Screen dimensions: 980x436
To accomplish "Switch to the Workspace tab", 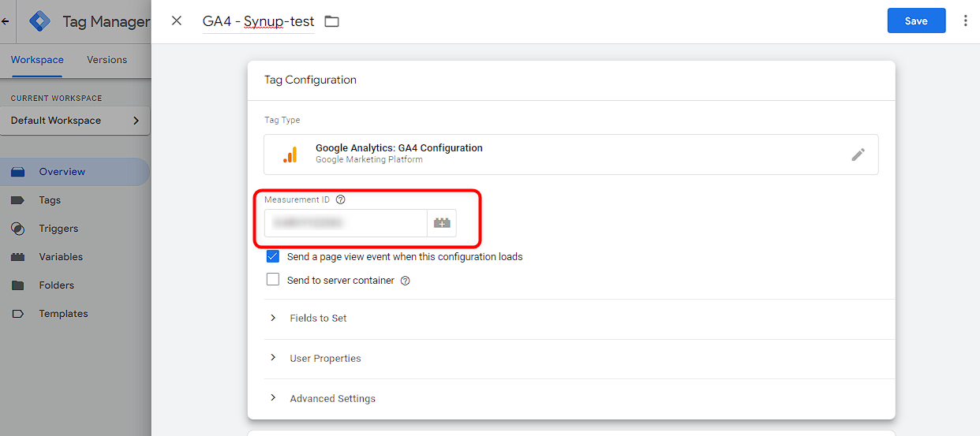I will 37,60.
